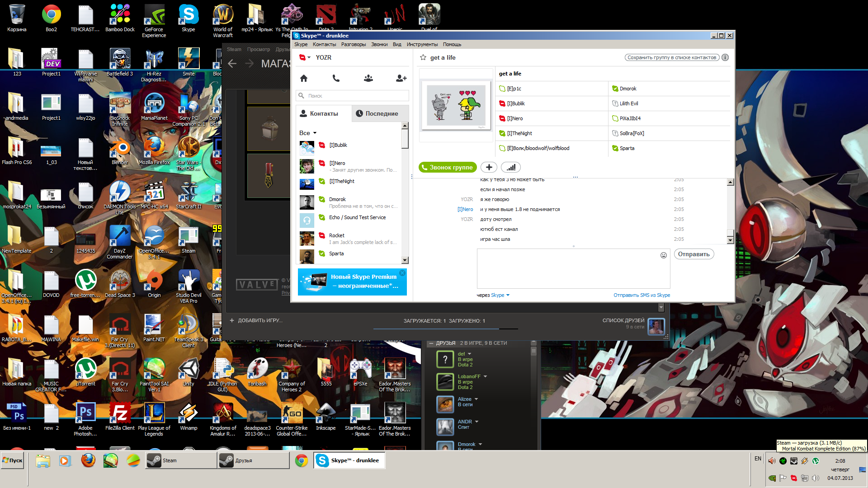Screen dimensions: 868x488
Task: Open the Blender desktop icon
Action: point(120,151)
